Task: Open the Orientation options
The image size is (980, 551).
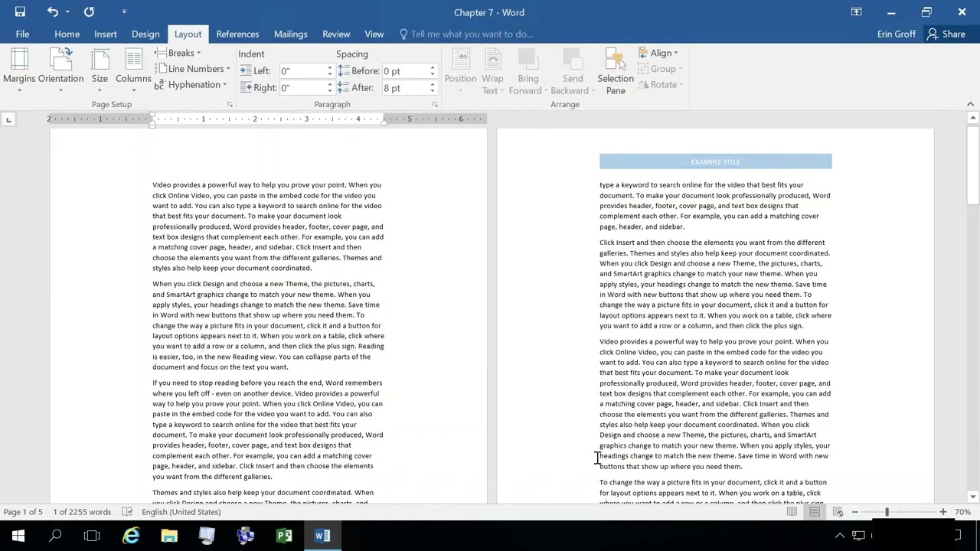Action: (60, 70)
